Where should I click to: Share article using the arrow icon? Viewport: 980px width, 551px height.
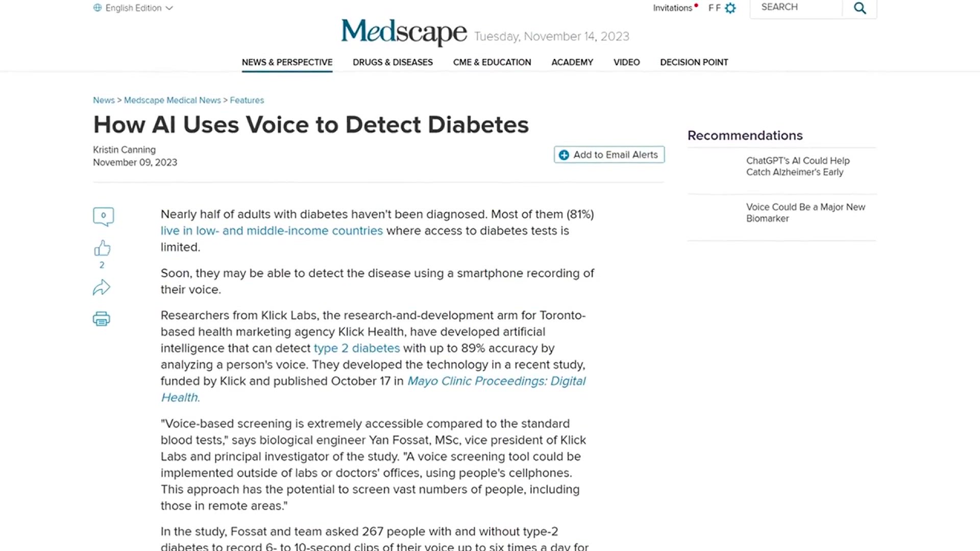pyautogui.click(x=102, y=288)
